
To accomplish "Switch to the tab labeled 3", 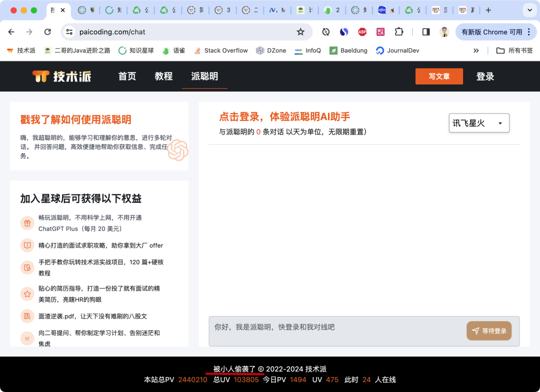I will pyautogui.click(x=222, y=10).
